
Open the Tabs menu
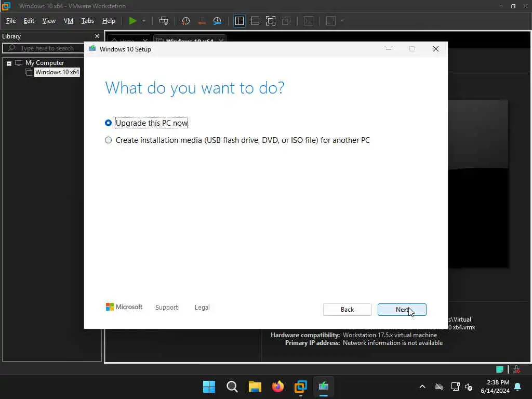click(x=87, y=21)
